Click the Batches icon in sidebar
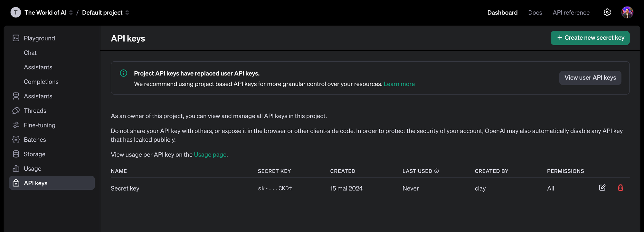 click(x=16, y=139)
